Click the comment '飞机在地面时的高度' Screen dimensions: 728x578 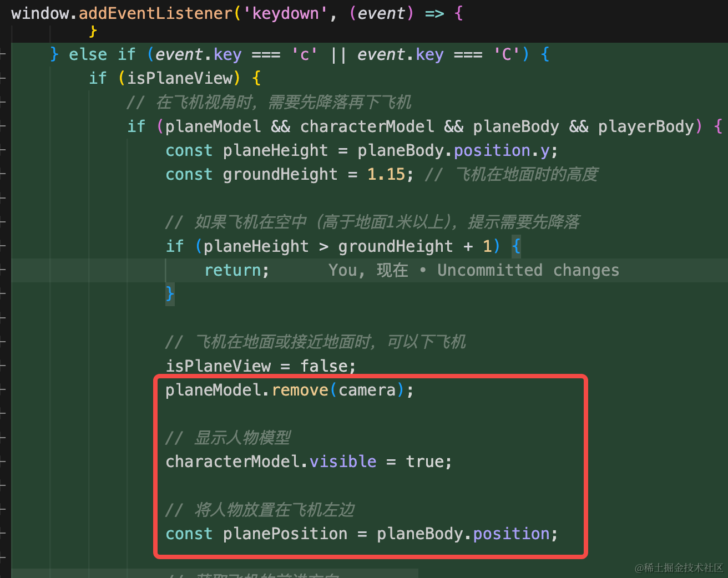[512, 174]
